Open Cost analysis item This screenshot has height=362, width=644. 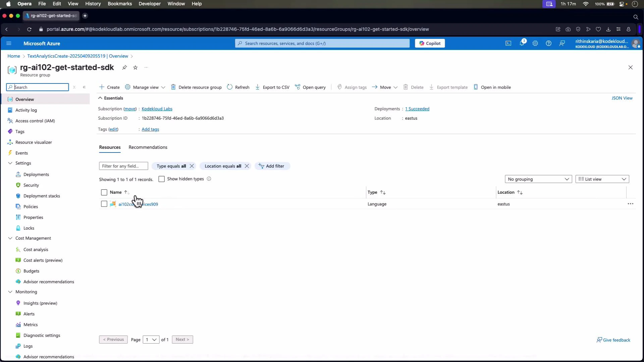[x=36, y=249]
